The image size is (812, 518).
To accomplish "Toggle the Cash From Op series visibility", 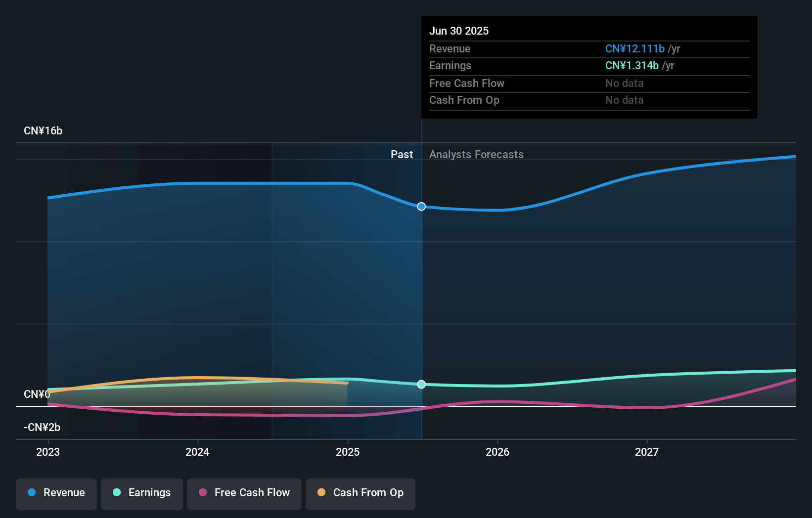I will (x=360, y=494).
